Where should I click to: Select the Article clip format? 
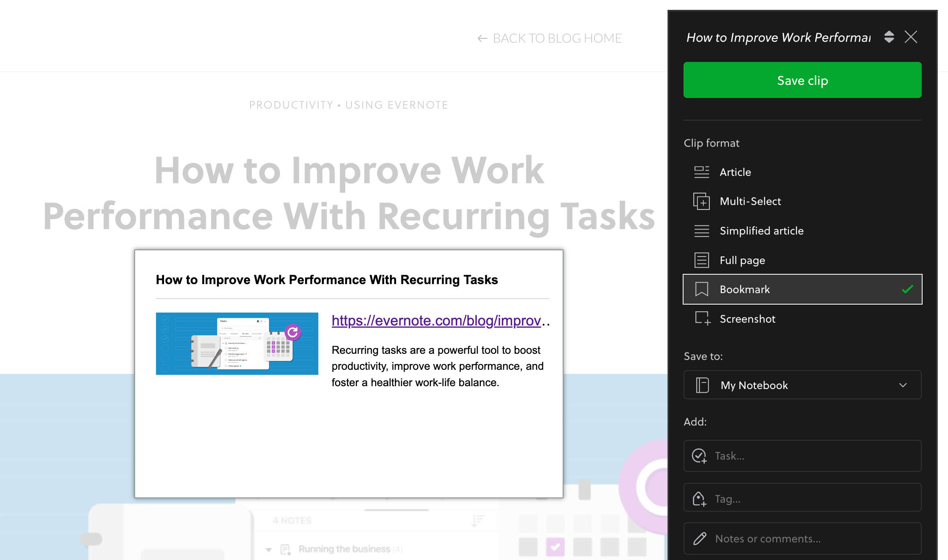[802, 172]
